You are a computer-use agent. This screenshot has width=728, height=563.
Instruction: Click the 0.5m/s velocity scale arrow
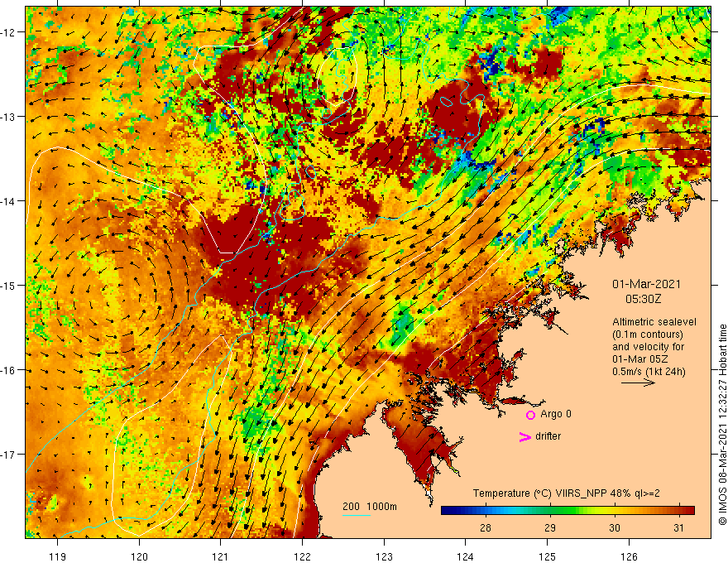[639, 383]
